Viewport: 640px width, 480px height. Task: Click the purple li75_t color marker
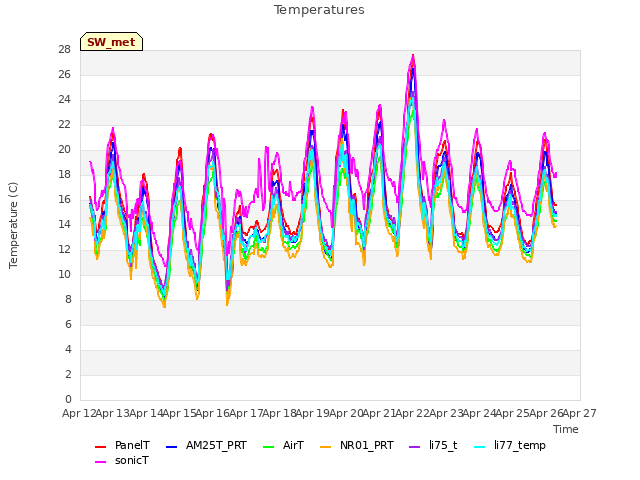click(x=414, y=447)
